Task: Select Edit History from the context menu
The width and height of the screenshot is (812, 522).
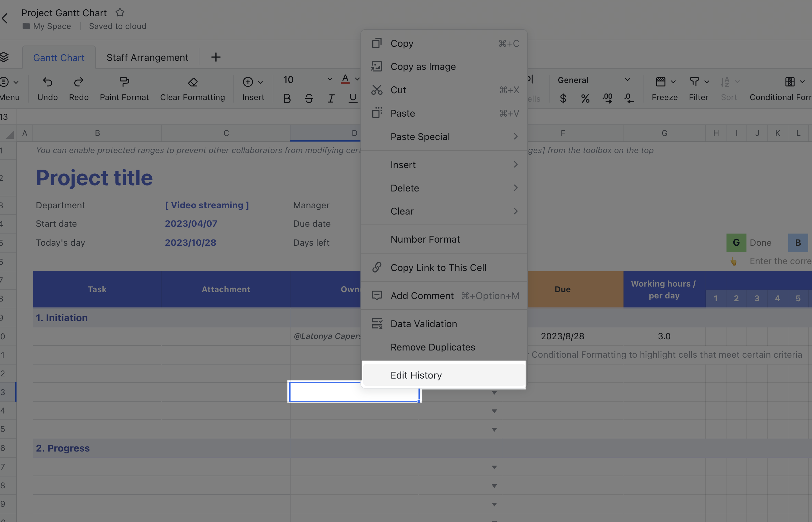Action: click(416, 375)
